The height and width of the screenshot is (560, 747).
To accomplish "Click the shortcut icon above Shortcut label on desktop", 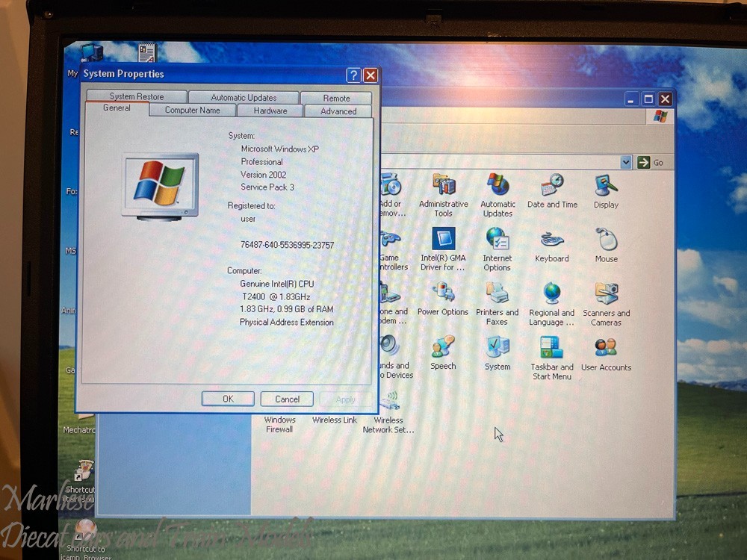I will [84, 470].
